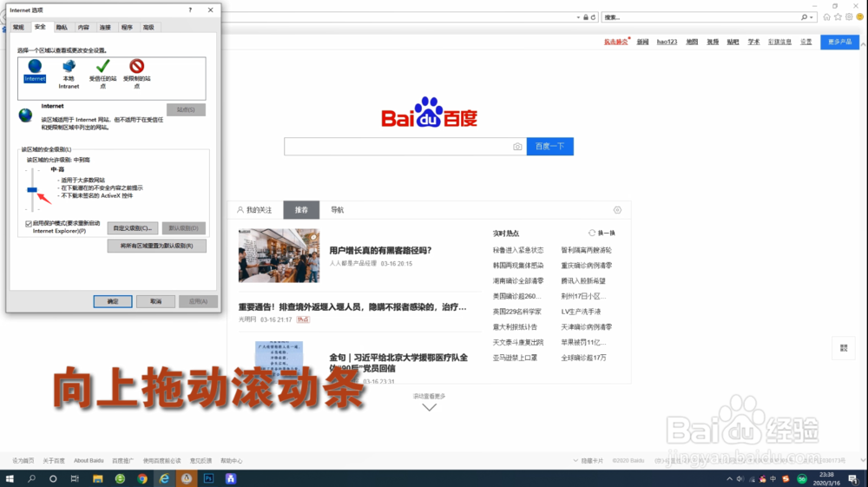Expand the IE address bar dropdown arrow
Screen dimensions: 868x487
pyautogui.click(x=578, y=17)
